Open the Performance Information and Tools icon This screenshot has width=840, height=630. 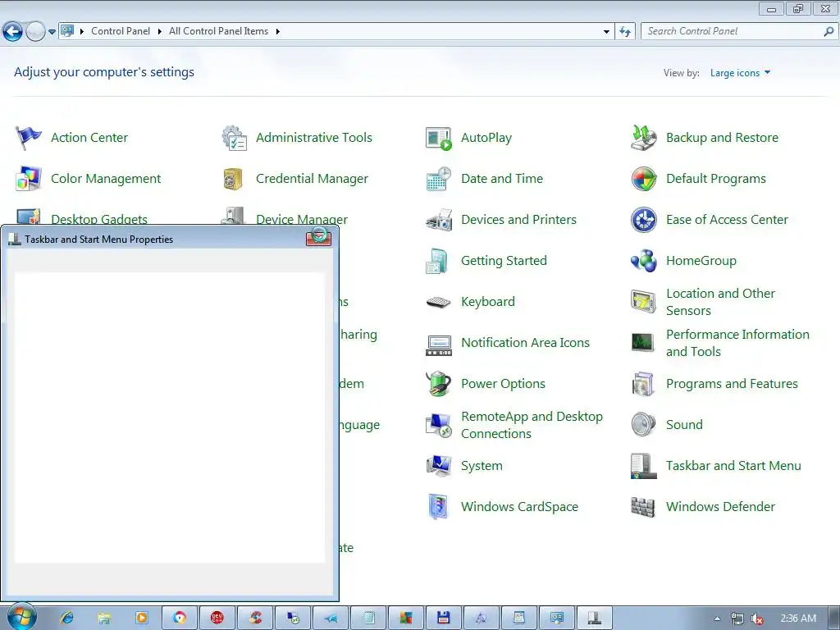pos(643,342)
